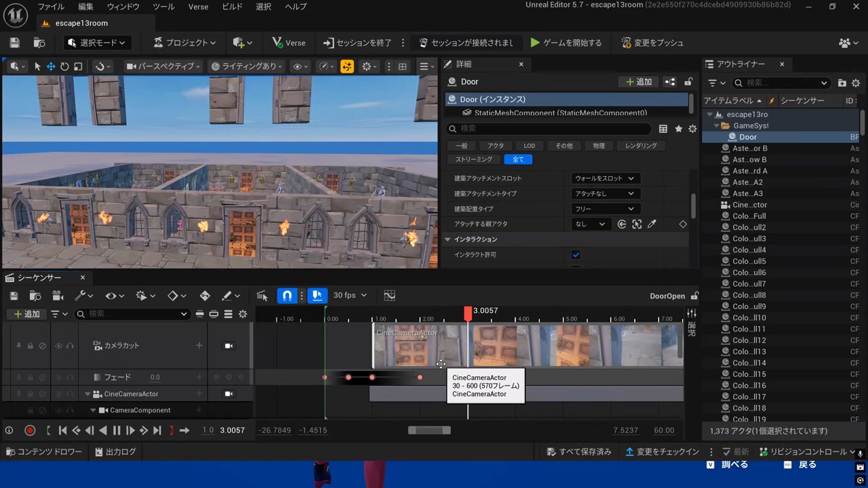Open the Sequencer playback options menu
The width and height of the screenshot is (868, 488).
pos(144,296)
